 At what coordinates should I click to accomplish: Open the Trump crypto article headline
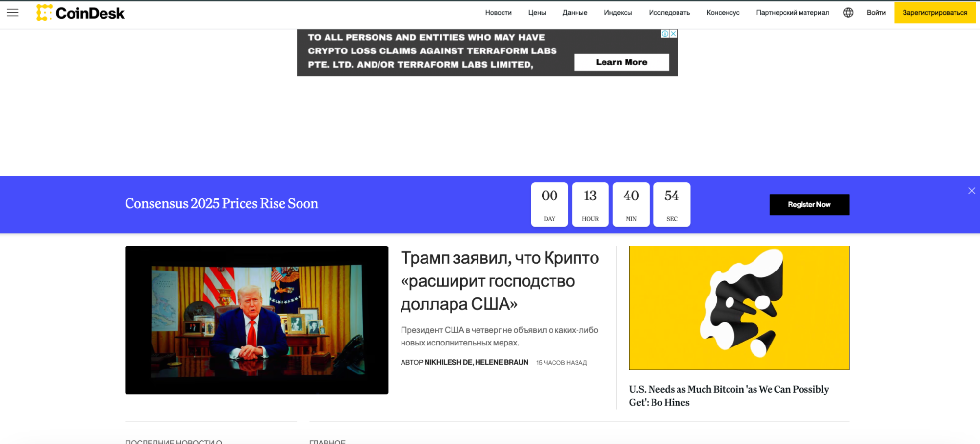click(x=500, y=281)
